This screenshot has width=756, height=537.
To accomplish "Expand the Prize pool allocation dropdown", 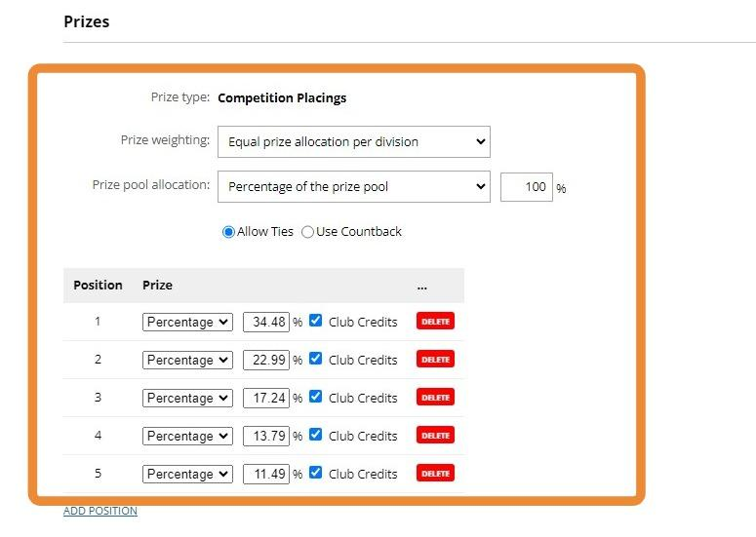I will 353,186.
